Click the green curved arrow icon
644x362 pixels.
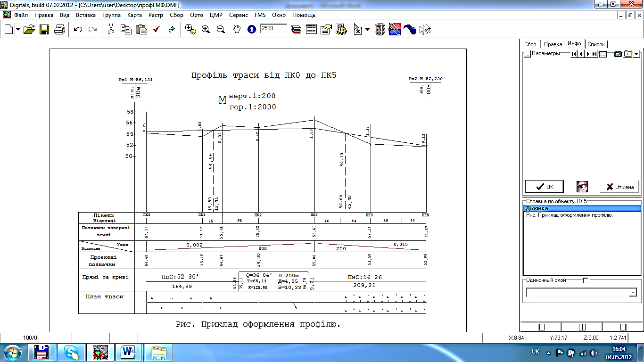pyautogui.click(x=172, y=29)
